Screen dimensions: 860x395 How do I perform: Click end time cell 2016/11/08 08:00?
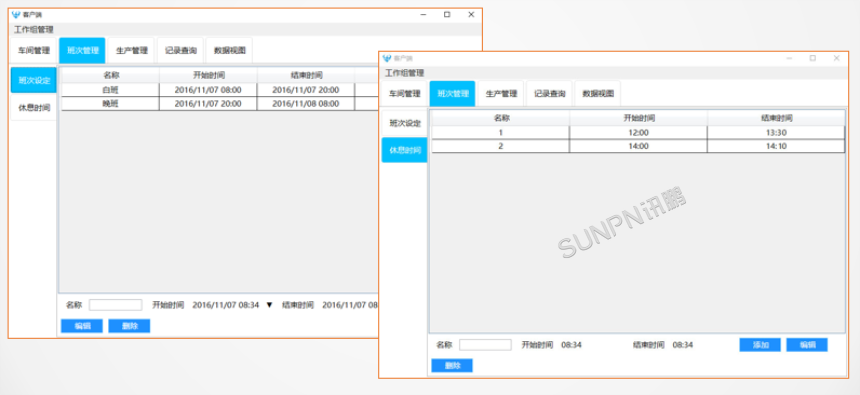305,104
